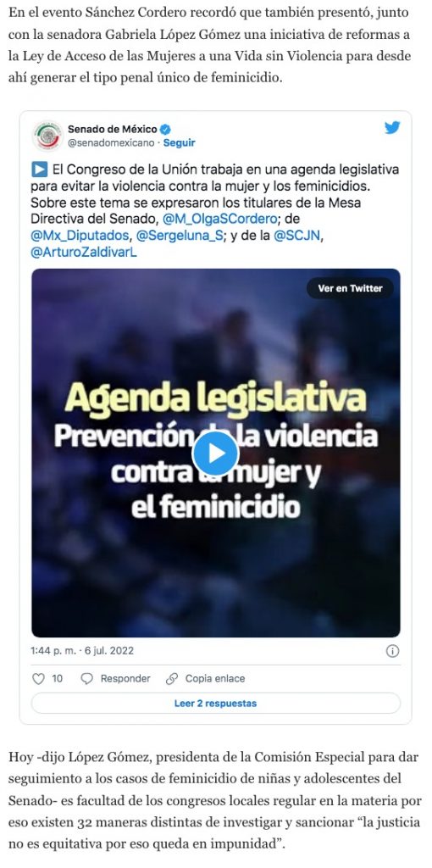Click the Ver en Twitter button

tap(350, 288)
